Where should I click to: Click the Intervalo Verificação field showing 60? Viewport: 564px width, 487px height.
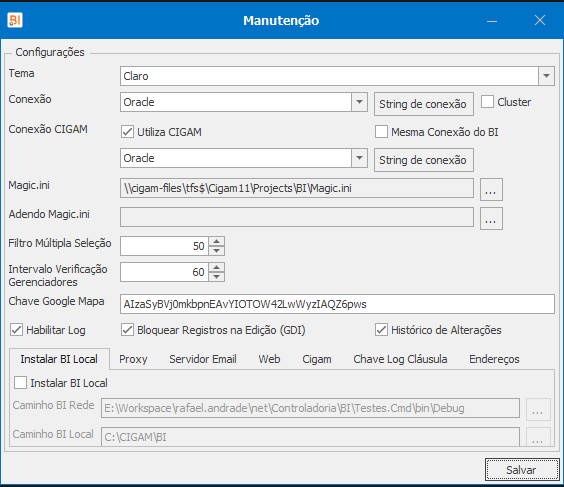tap(164, 272)
